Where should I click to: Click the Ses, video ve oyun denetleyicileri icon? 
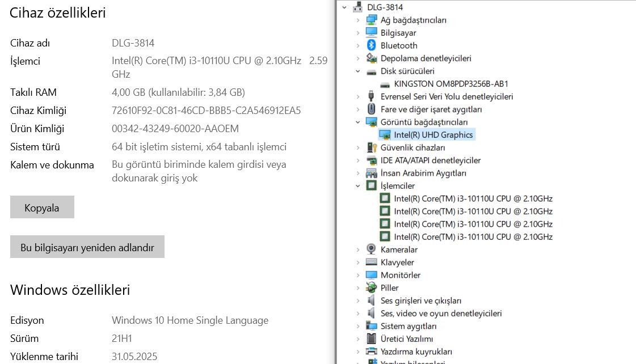371,313
